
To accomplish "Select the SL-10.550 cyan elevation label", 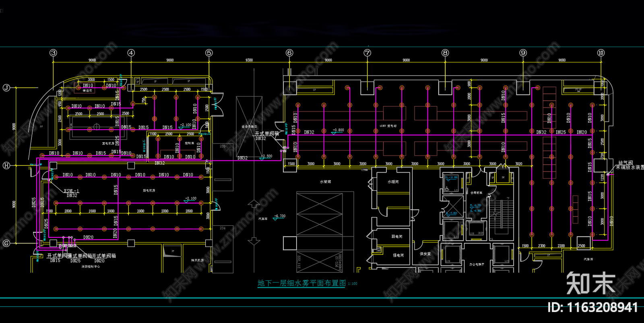I will coord(451,177).
